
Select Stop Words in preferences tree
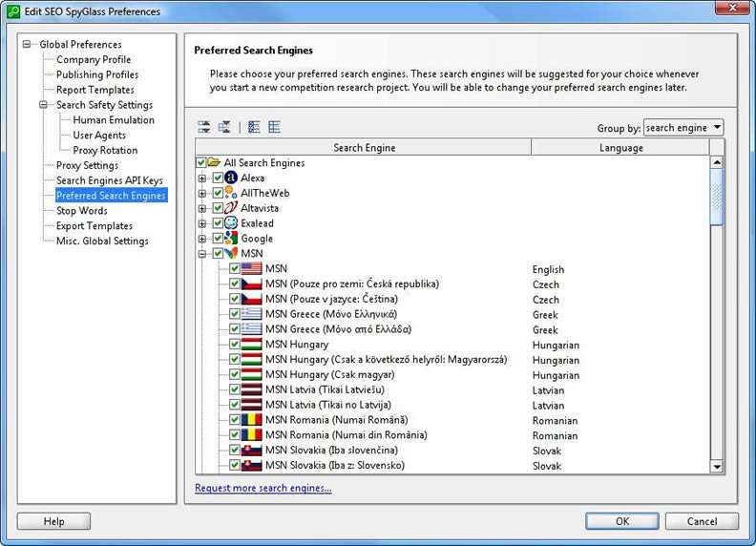pyautogui.click(x=81, y=211)
